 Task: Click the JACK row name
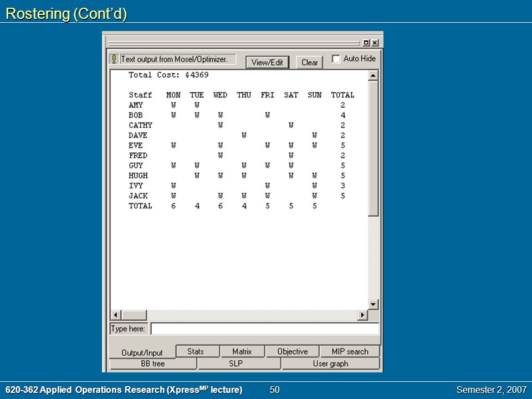[x=138, y=196]
